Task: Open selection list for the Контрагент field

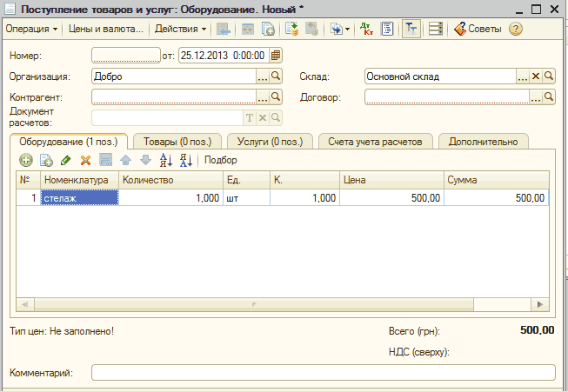Action: (262, 97)
